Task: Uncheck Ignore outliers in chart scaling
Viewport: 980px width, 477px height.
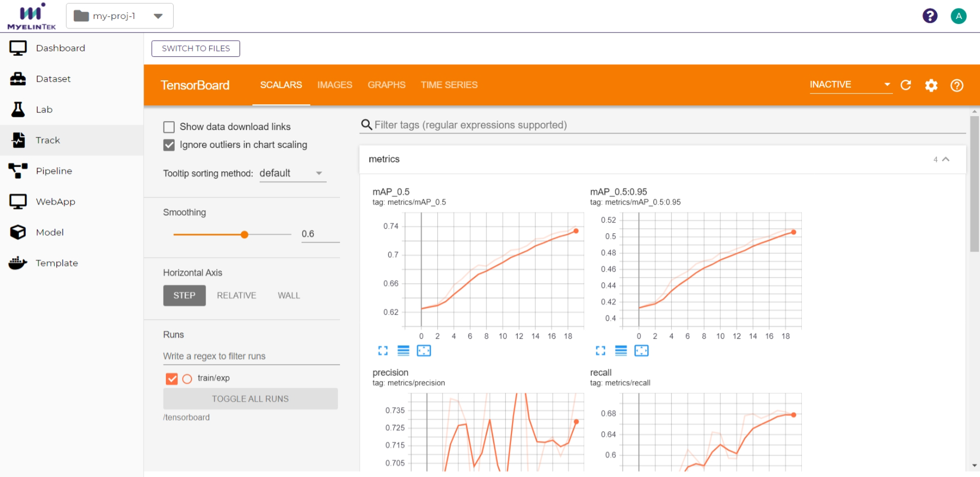Action: (x=169, y=145)
